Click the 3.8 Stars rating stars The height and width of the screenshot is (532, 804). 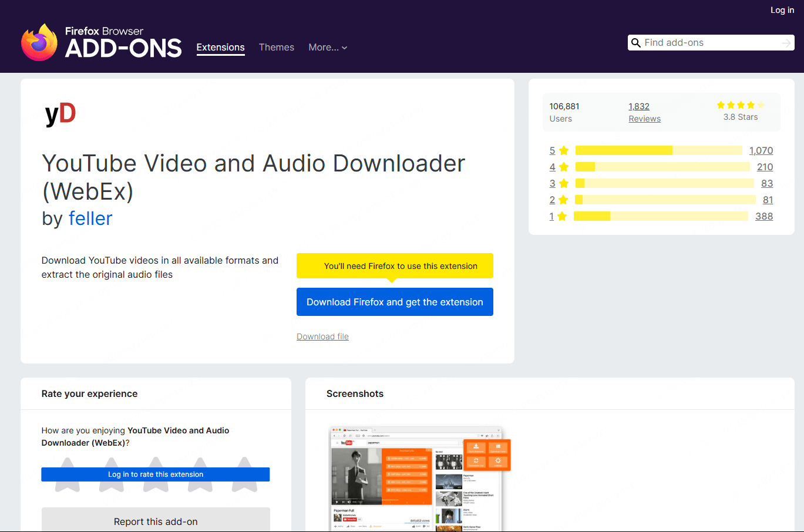pos(741,105)
